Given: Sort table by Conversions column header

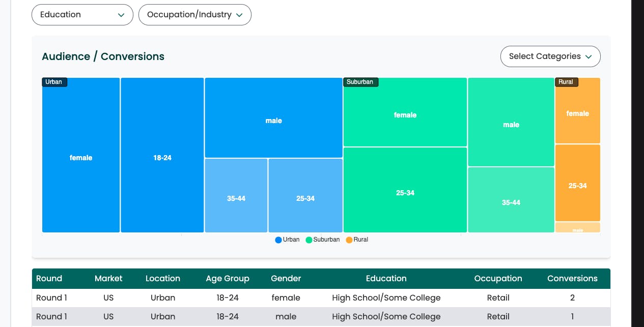Looking at the screenshot, I should [572, 279].
